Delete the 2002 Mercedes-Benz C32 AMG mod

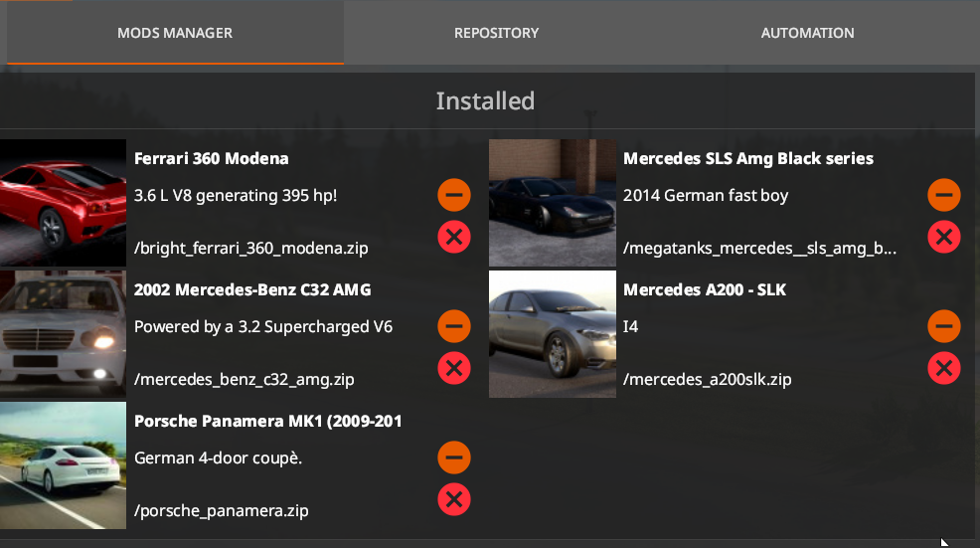pyautogui.click(x=454, y=368)
